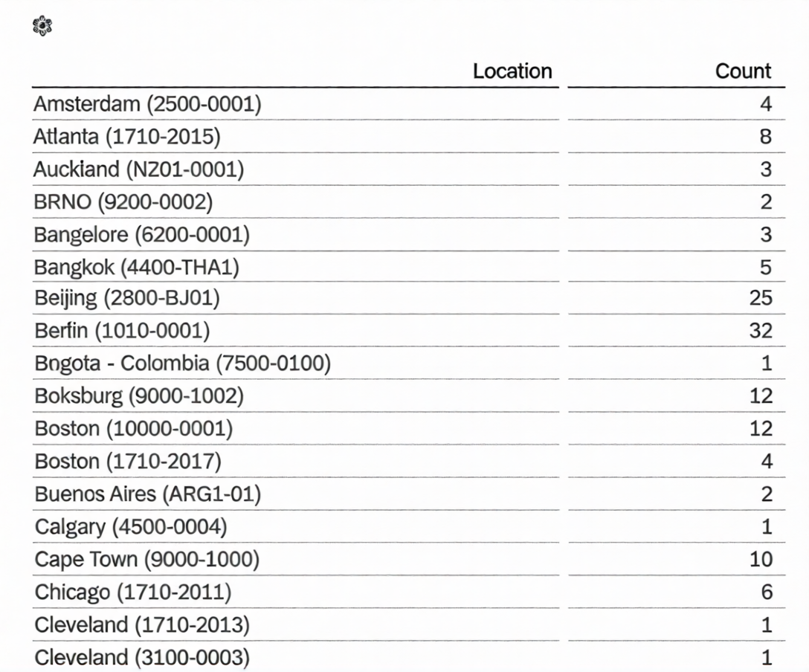Select Bangkok (4400-THA1) location
The width and height of the screenshot is (809, 672).
(x=137, y=267)
